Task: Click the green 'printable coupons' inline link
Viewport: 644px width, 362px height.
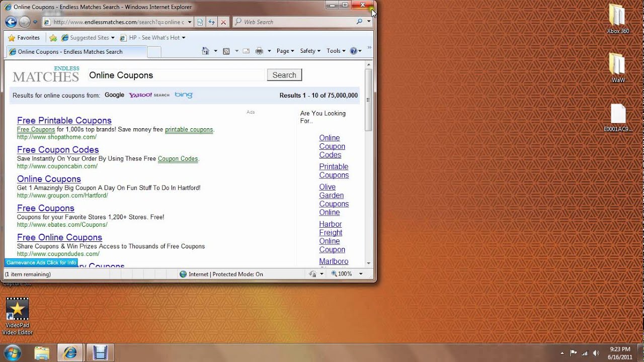Action: 189,130
